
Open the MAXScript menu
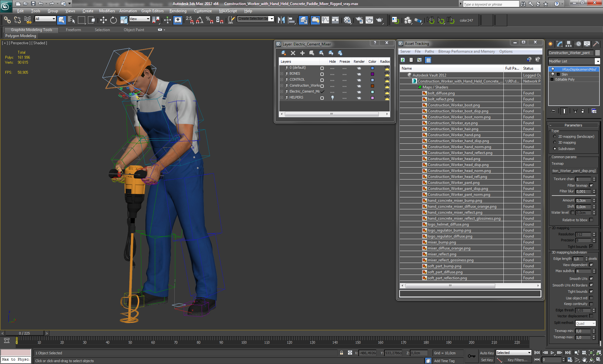click(x=228, y=11)
